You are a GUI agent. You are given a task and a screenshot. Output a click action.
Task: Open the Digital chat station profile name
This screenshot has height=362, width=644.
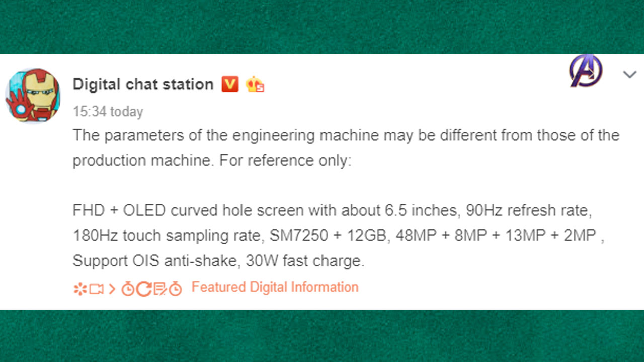(143, 84)
